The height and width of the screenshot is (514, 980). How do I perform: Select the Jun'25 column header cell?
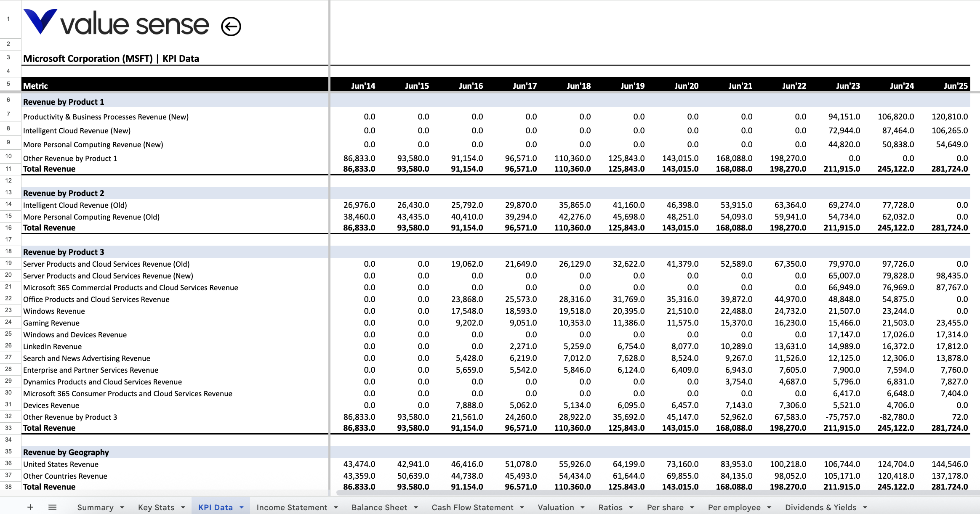click(x=955, y=86)
